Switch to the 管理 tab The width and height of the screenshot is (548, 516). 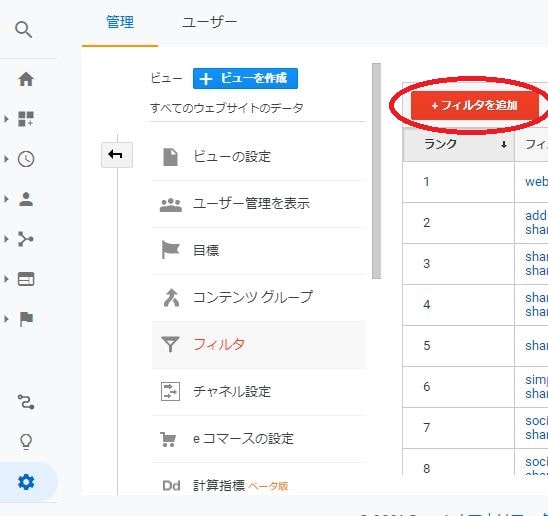[x=120, y=23]
